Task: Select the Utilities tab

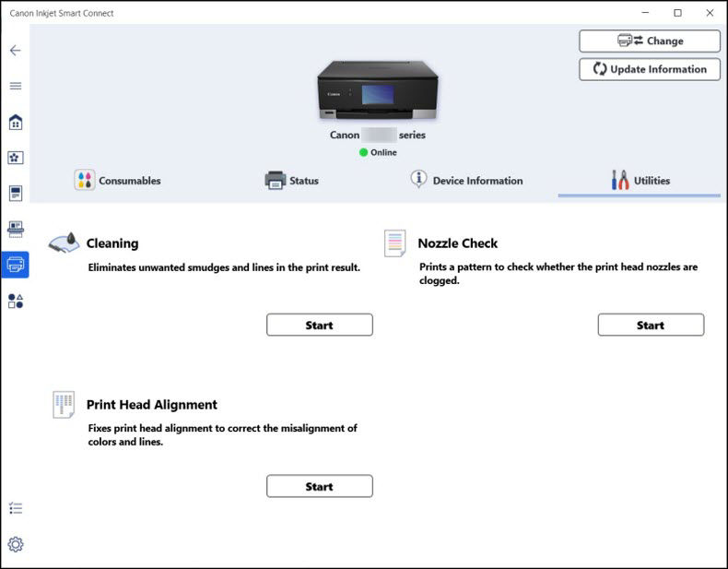Action: click(x=640, y=181)
